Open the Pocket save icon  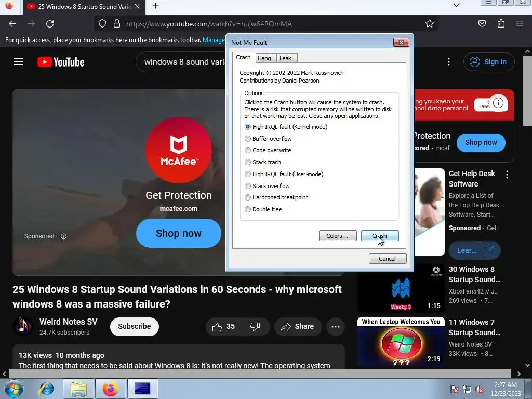(x=482, y=24)
